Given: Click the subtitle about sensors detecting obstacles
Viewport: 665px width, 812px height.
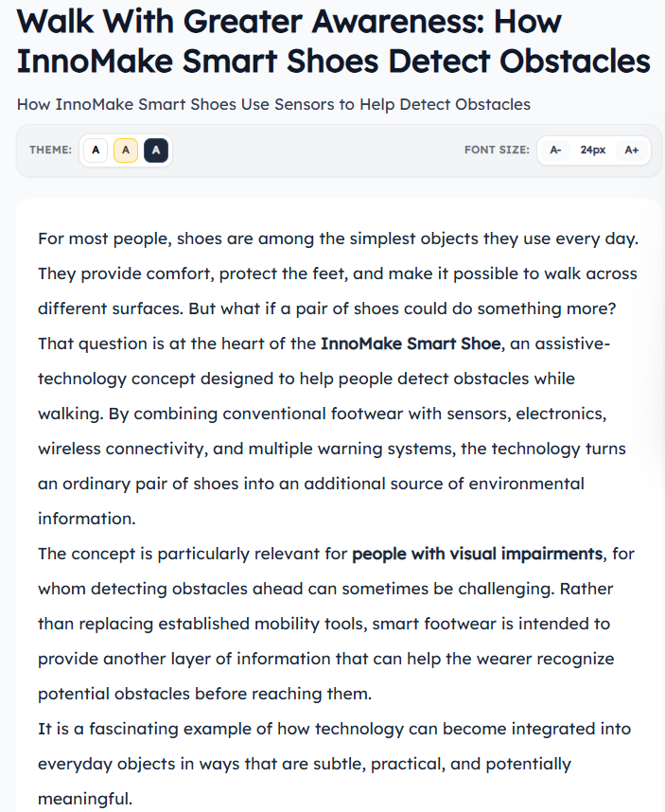Looking at the screenshot, I should pyautogui.click(x=273, y=105).
